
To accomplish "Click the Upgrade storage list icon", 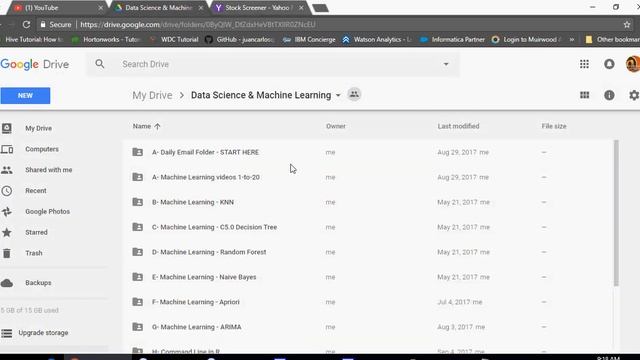I will [x=7, y=333].
